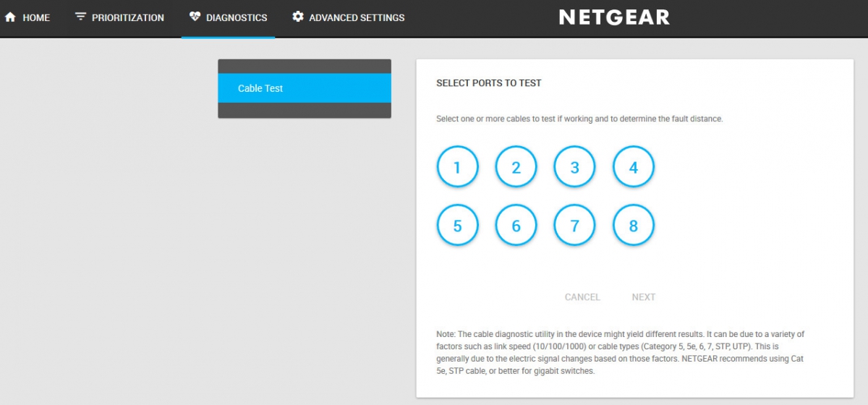Viewport: 868px width, 405px height.
Task: Toggle port 3 circle selection
Action: (x=574, y=167)
